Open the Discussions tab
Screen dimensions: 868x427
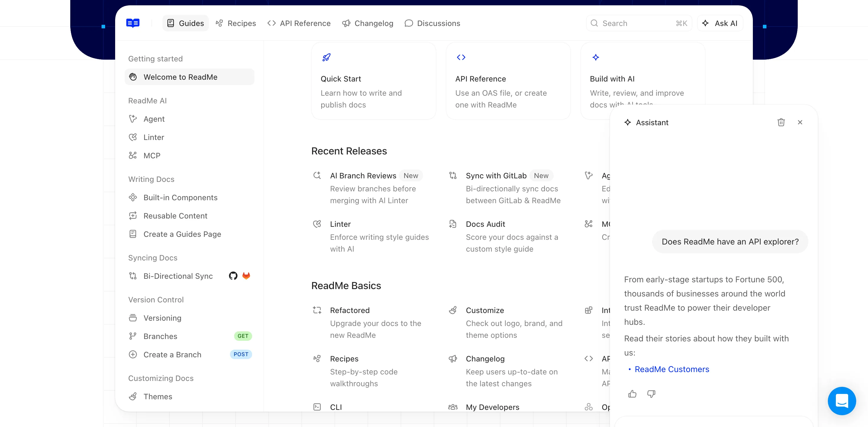coord(432,23)
